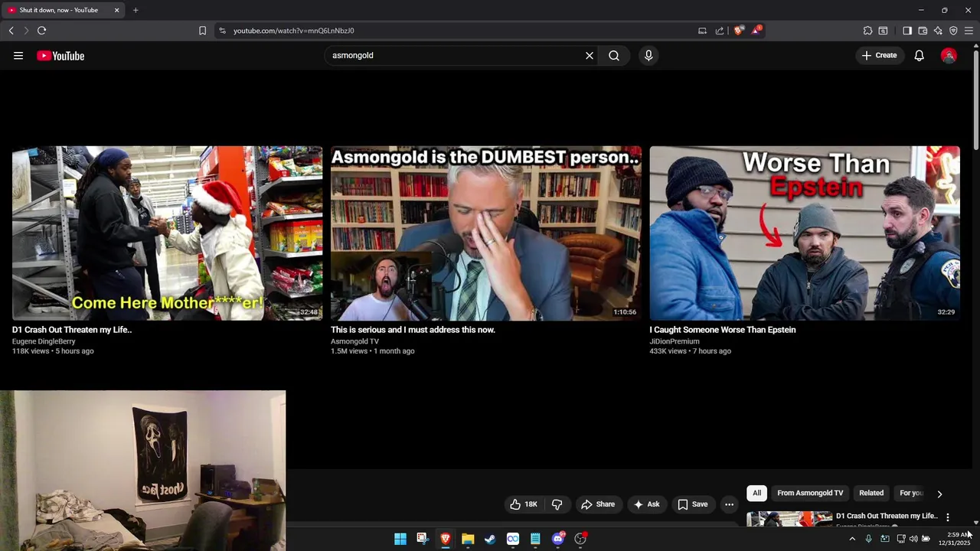Select the Related filter chip

(x=871, y=493)
